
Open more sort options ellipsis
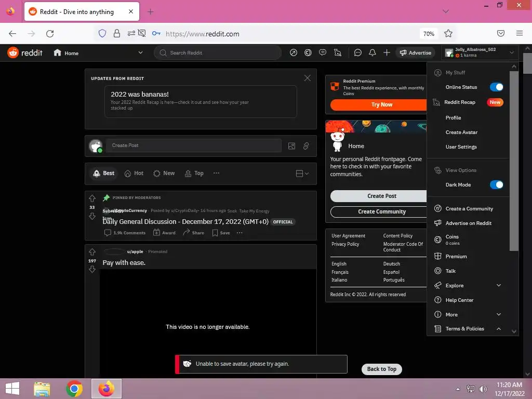point(216,173)
